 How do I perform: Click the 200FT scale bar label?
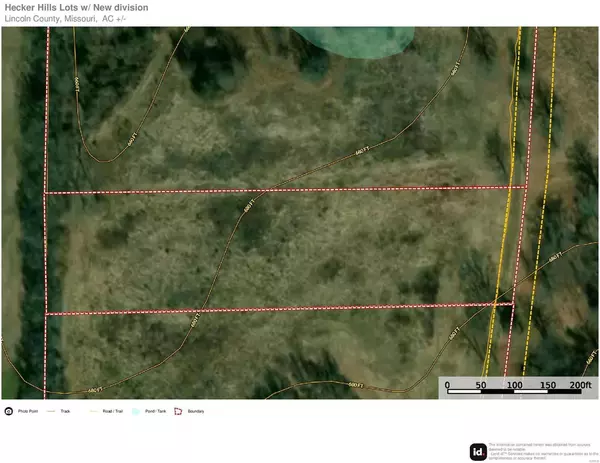pos(580,384)
